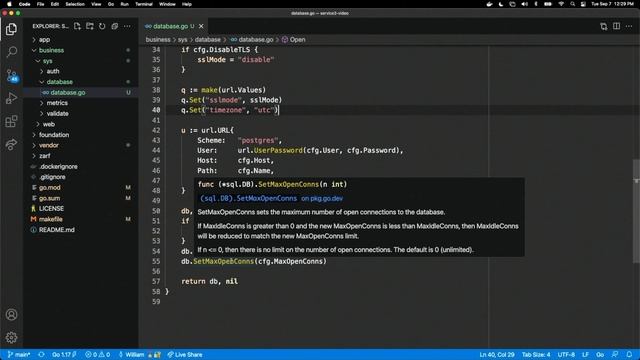Screen dimensions: 640x360
Task: Open the Accounts icon
Action: [11, 315]
